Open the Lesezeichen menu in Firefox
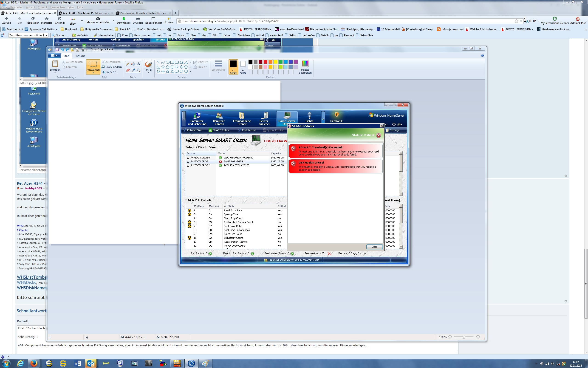 [x=57, y=7]
